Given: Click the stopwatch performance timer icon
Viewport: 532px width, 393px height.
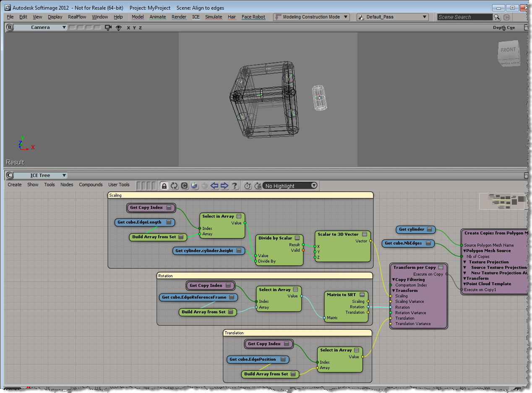Looking at the screenshot, I should click(248, 185).
